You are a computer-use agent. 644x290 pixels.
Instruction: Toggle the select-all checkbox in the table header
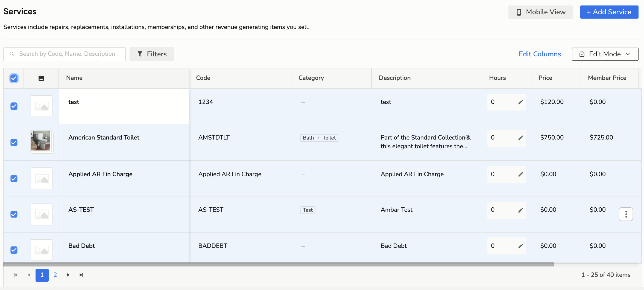click(x=14, y=78)
